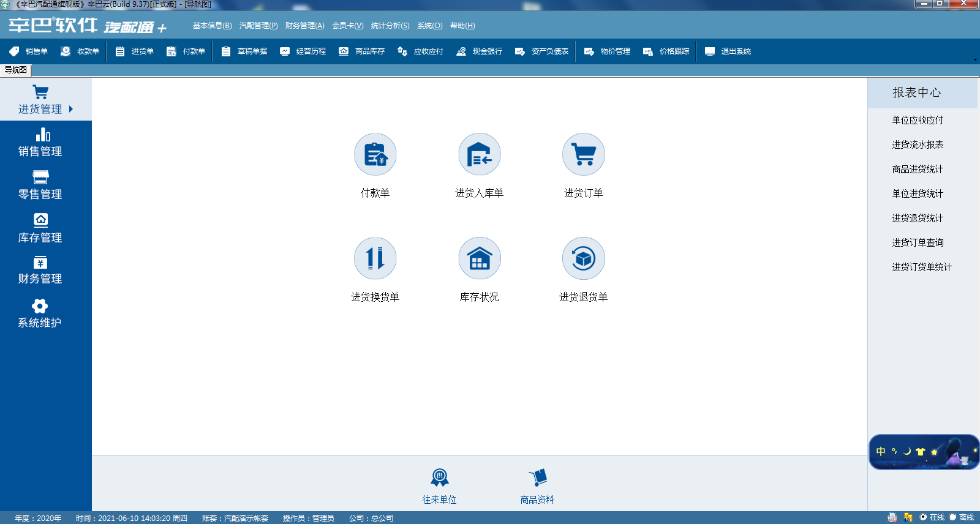
Task: Open 商品进货统计 report link
Action: (x=918, y=169)
